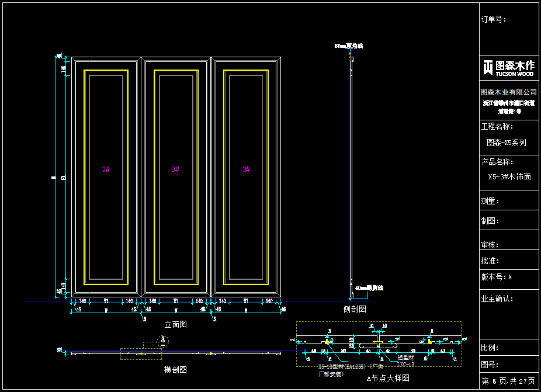Click the circled A detail marker

click(164, 341)
